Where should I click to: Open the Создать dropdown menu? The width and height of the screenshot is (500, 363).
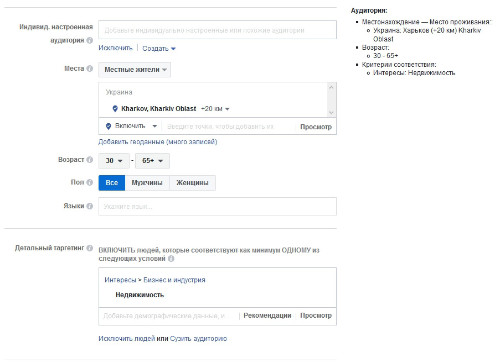coord(159,49)
